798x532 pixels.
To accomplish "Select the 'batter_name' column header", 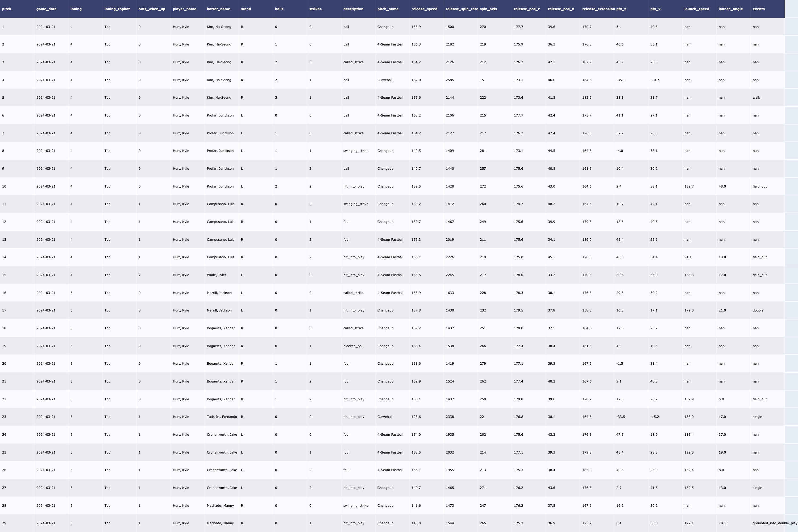I will point(218,9).
